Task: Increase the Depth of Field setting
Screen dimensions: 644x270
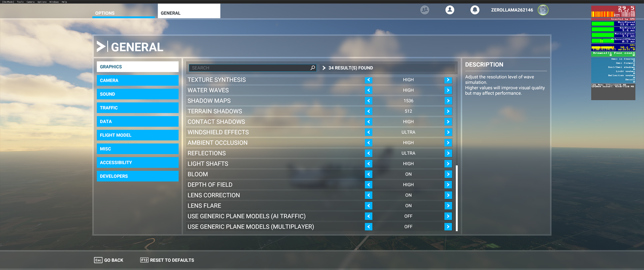Action: coord(448,185)
